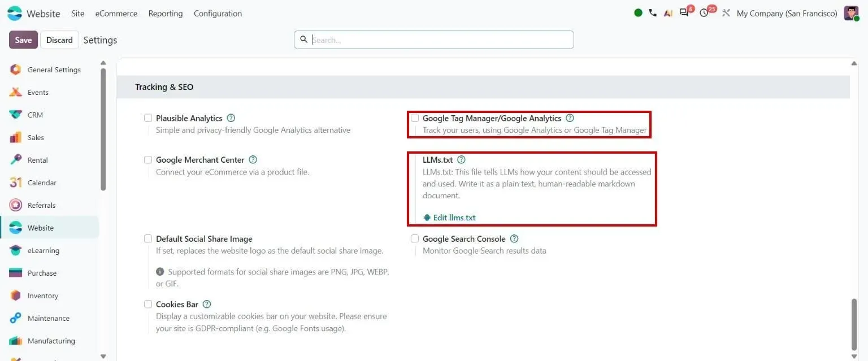Open the Maintenance icon
The height and width of the screenshot is (361, 868).
(x=16, y=319)
